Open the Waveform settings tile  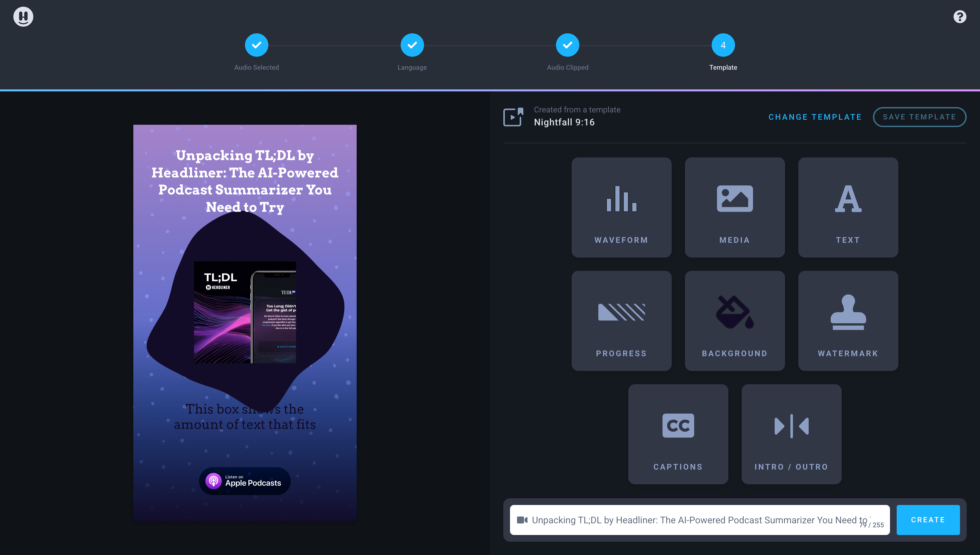[621, 207]
